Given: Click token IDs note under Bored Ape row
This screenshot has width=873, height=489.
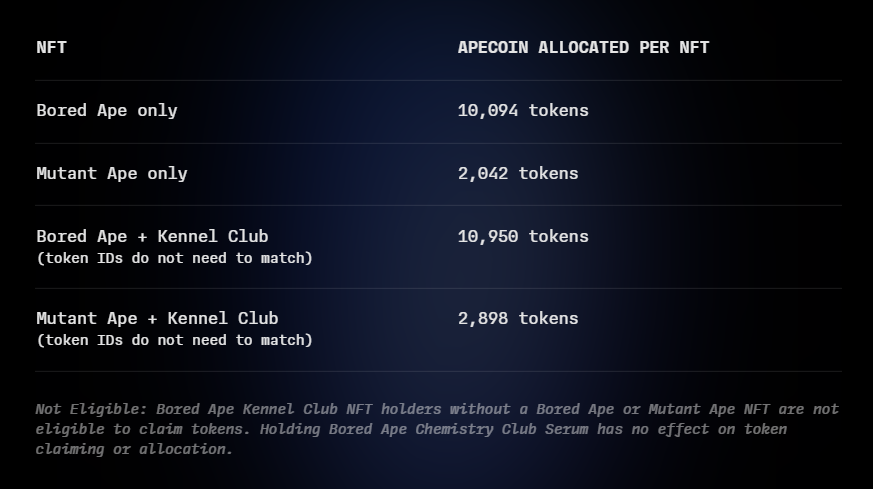Looking at the screenshot, I should pos(174,258).
